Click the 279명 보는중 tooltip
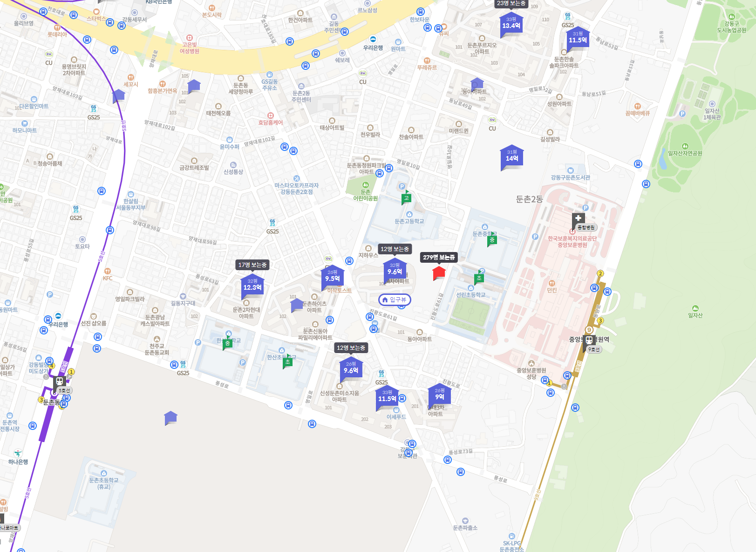The image size is (756, 552). pyautogui.click(x=439, y=257)
